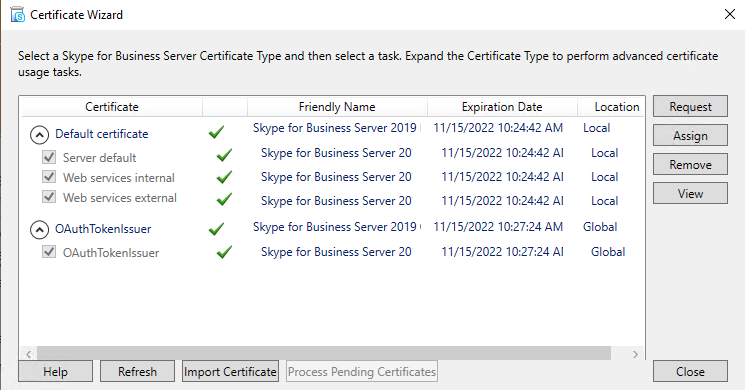Click green checkmark for Web services external

click(x=224, y=199)
